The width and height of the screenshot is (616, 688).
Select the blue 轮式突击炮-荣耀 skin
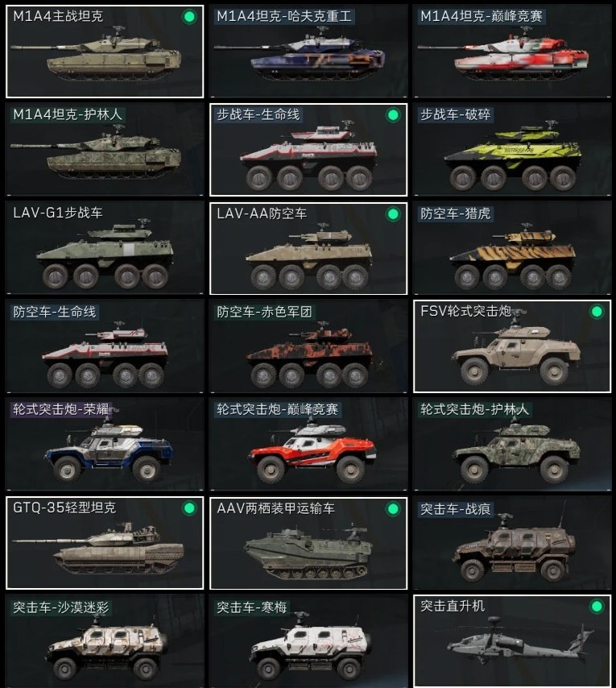[105, 444]
